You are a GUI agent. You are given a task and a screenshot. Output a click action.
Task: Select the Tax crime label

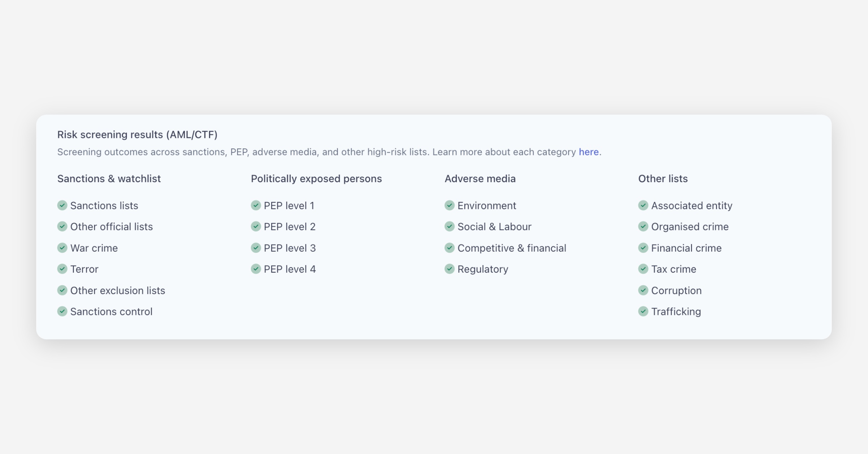673,269
